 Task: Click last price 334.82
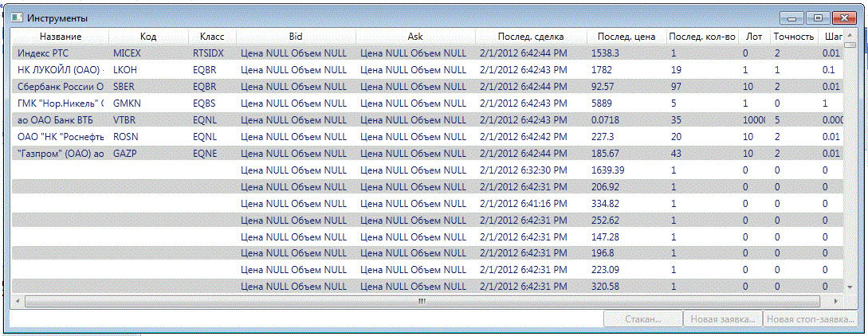point(605,203)
